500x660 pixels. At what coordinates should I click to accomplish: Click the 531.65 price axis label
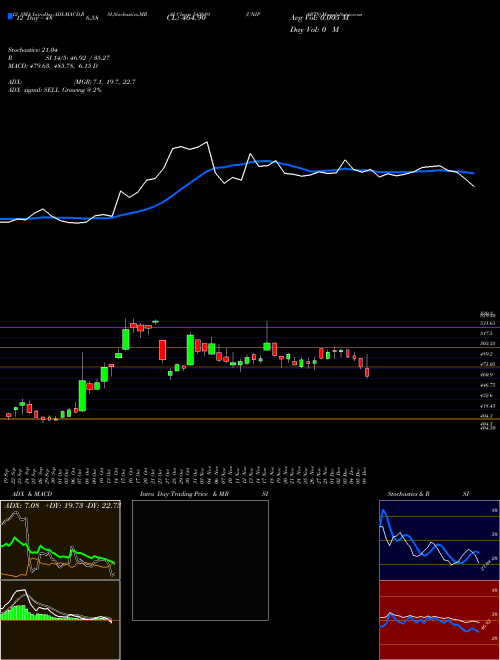click(487, 323)
